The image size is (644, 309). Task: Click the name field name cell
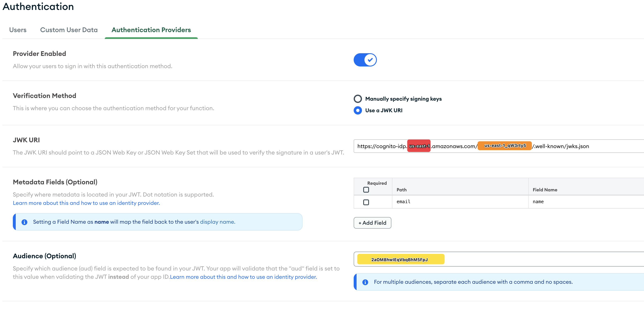(x=585, y=202)
